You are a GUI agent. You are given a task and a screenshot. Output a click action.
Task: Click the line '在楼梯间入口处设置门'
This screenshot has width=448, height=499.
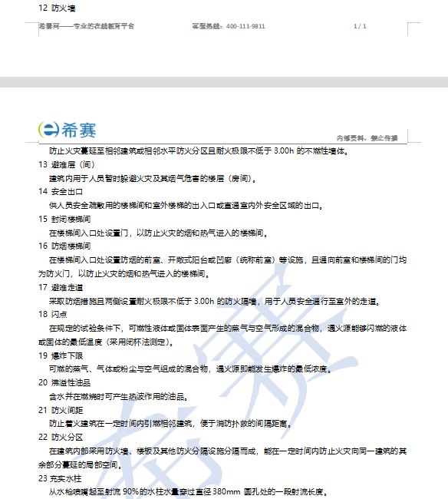coord(158,233)
